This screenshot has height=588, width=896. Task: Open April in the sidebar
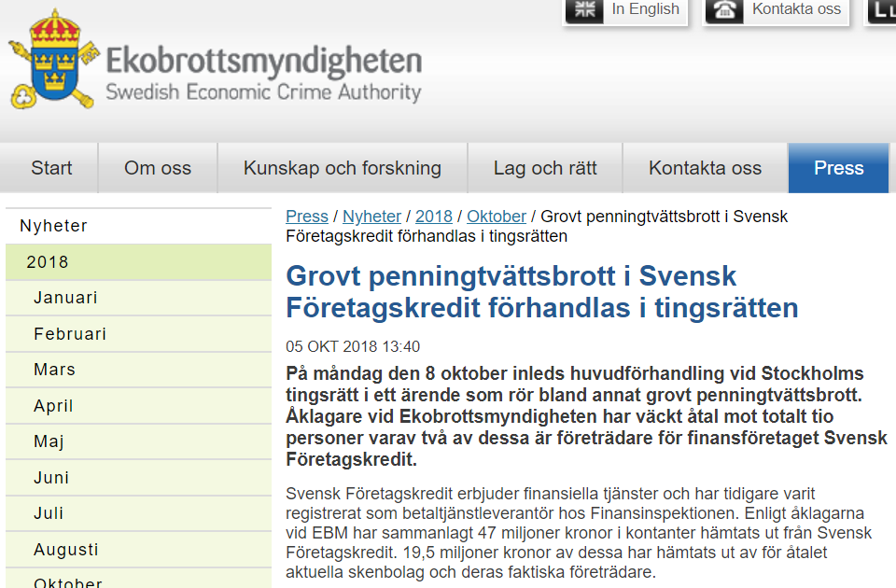[138, 406]
